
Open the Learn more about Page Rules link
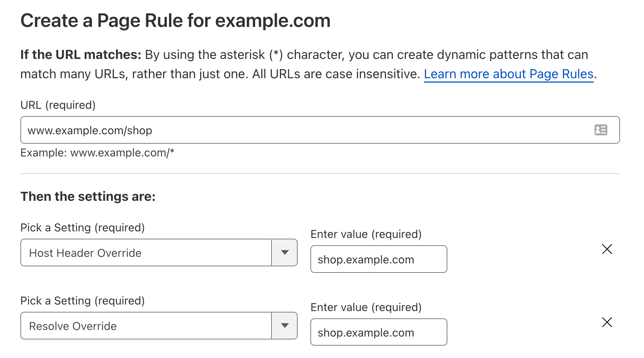(x=508, y=74)
